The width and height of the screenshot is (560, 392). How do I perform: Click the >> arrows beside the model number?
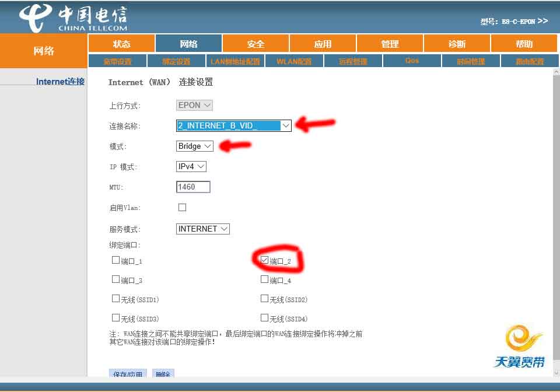tap(542, 21)
